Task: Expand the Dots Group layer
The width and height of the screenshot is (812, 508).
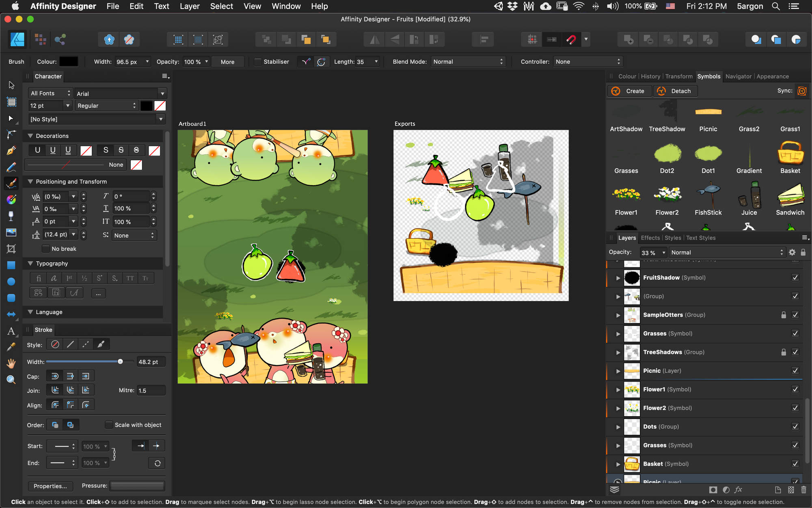Action: pyautogui.click(x=618, y=426)
